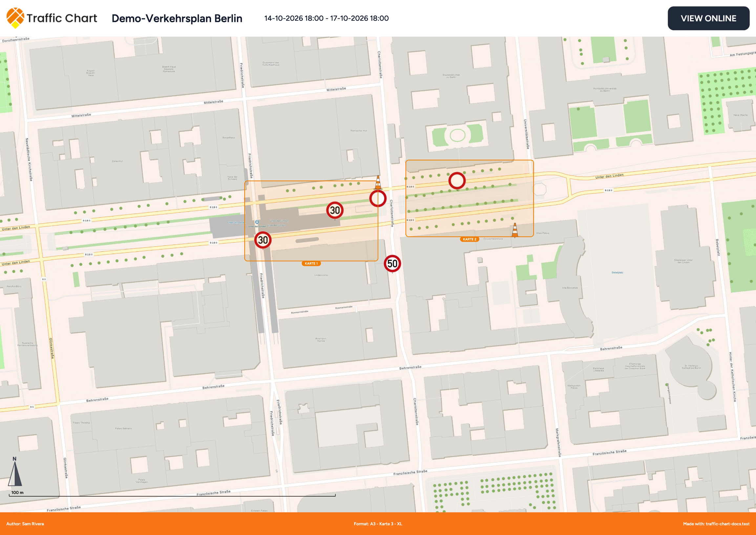756x535 pixels.
Task: Click the Palais Varnhagen label
Action: [141, 481]
